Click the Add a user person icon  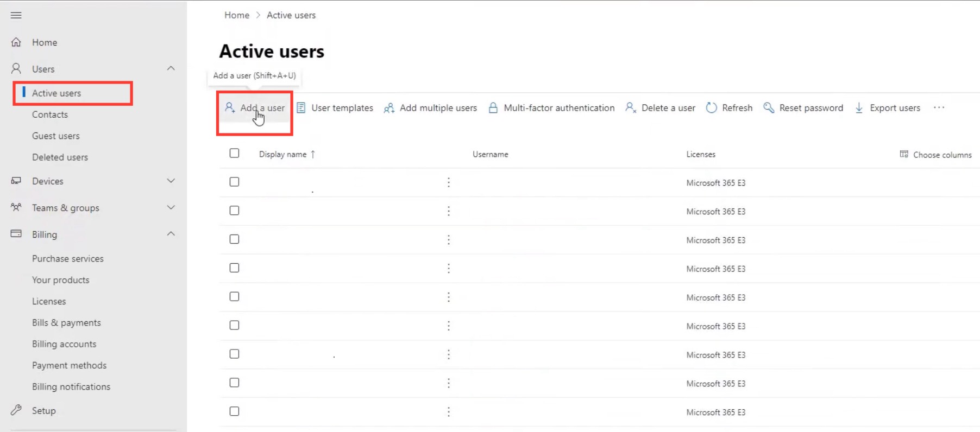[230, 107]
